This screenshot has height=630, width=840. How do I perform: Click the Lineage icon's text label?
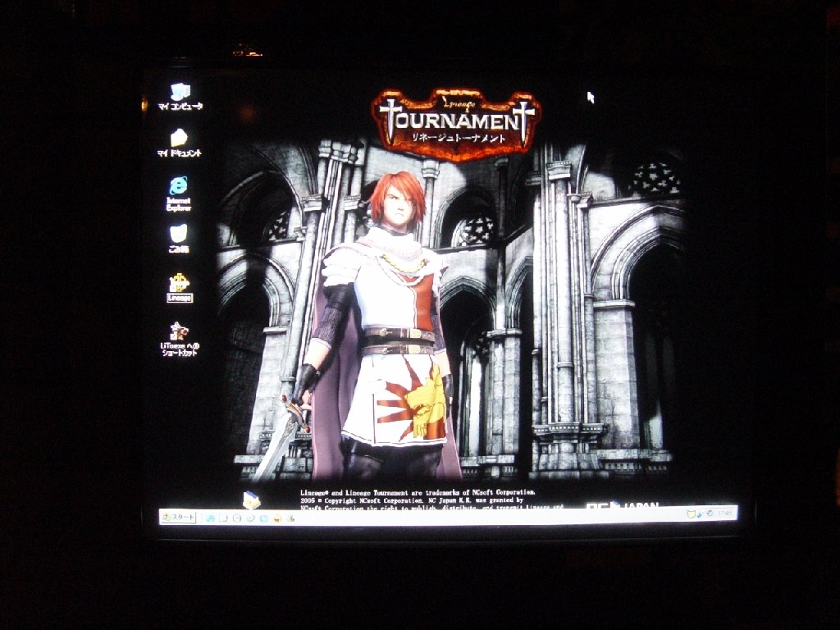pos(179,299)
